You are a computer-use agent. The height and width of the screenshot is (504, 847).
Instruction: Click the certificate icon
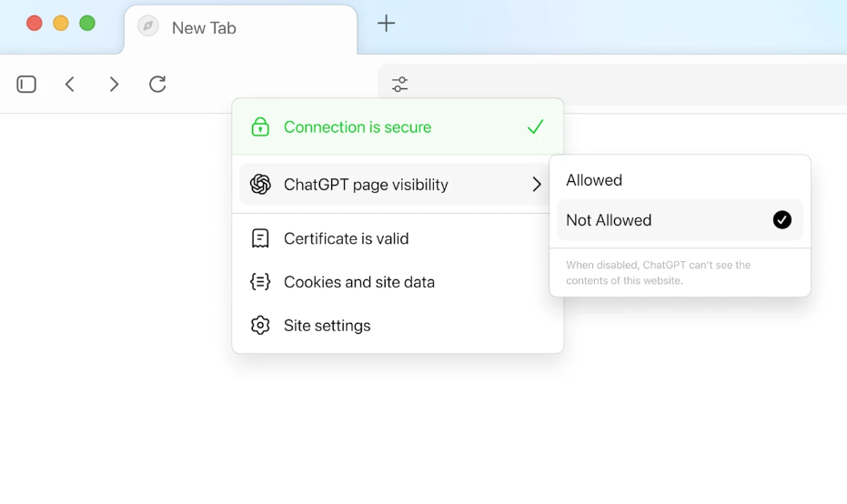pos(260,238)
